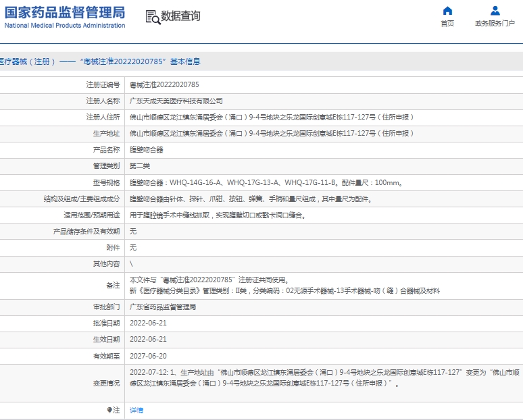Click the 备注 remarks first line
Viewport: 523px width, 420px height.
click(x=209, y=280)
